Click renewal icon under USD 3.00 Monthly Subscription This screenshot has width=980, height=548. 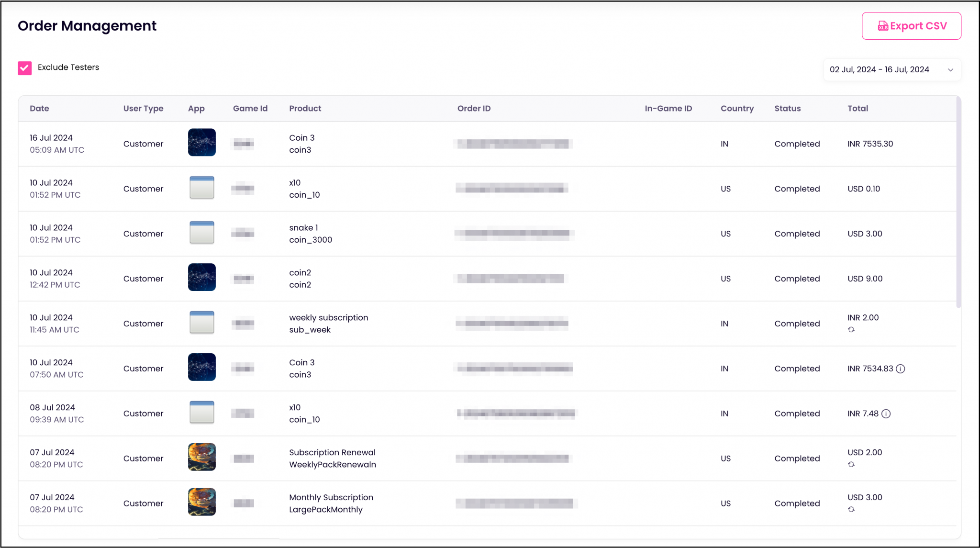coord(851,510)
